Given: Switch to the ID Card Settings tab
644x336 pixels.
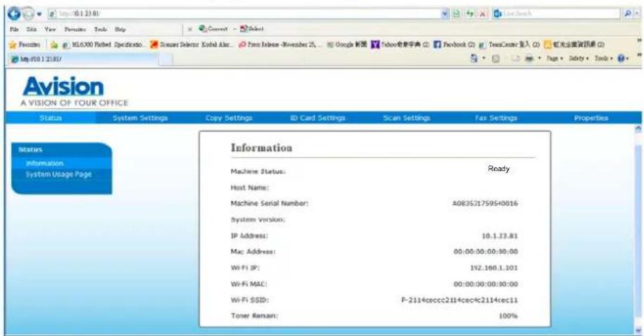Looking at the screenshot, I should (x=317, y=118).
